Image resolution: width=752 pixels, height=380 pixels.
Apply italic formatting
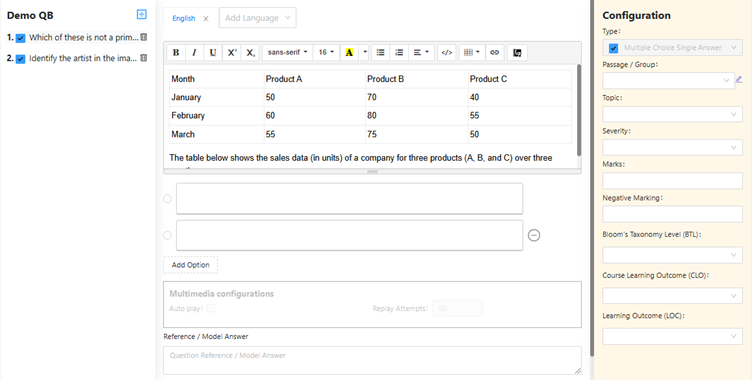pyautogui.click(x=194, y=53)
